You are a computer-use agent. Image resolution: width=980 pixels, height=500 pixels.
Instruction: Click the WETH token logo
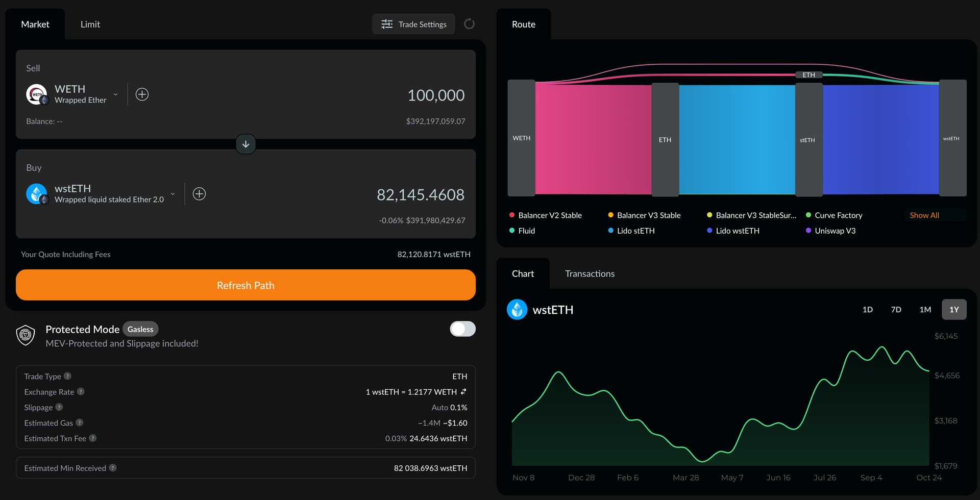point(37,94)
